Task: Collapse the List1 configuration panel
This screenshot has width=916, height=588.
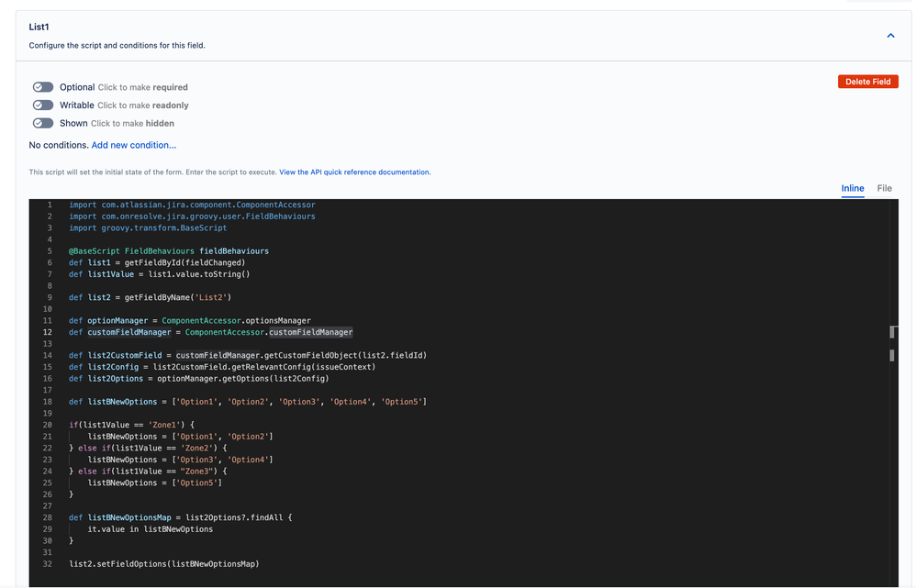Action: [x=889, y=35]
